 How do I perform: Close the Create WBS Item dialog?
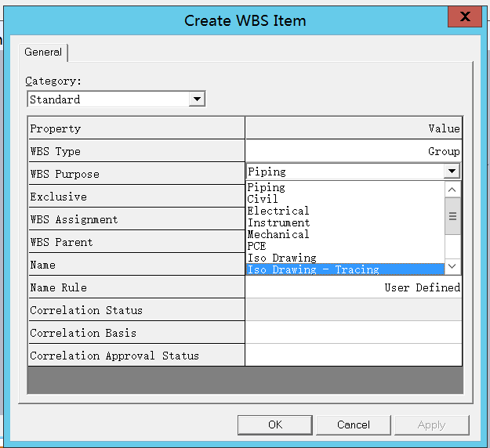[x=465, y=16]
